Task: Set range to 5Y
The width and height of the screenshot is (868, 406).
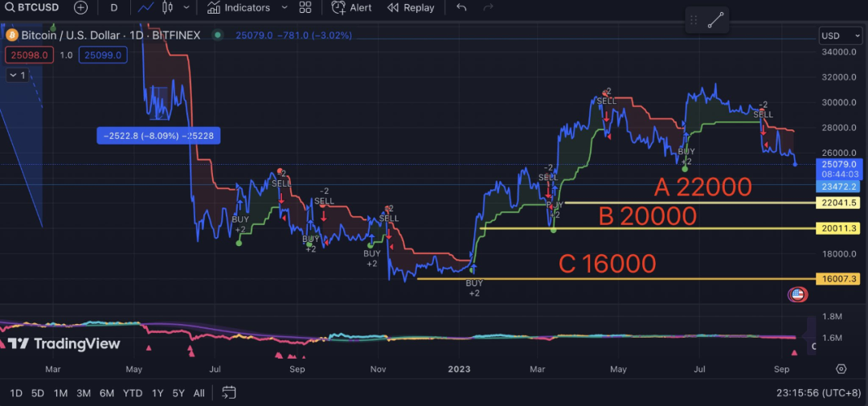Action: (x=178, y=393)
